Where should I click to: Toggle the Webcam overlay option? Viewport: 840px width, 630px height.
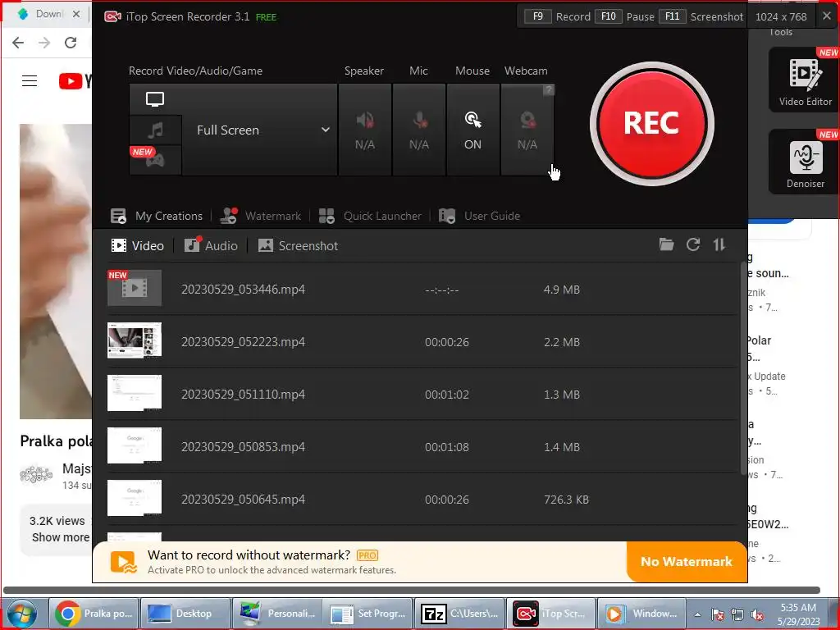tap(527, 130)
